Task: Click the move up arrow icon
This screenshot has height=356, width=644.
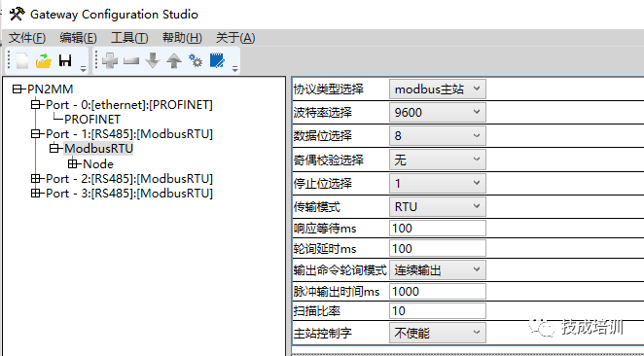Action: coord(174,61)
